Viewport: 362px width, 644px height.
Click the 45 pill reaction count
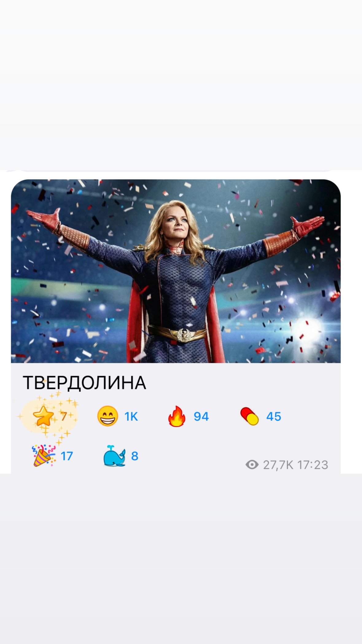(274, 417)
